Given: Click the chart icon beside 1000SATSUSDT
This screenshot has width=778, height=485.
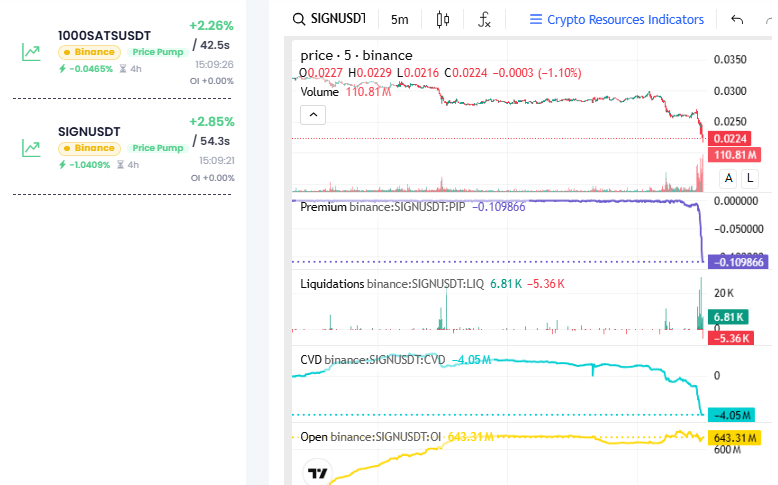Looking at the screenshot, I should 31,52.
